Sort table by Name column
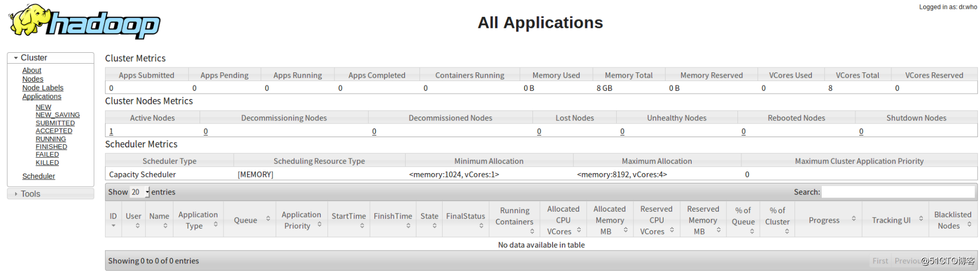This screenshot has width=980, height=271. coord(159,220)
